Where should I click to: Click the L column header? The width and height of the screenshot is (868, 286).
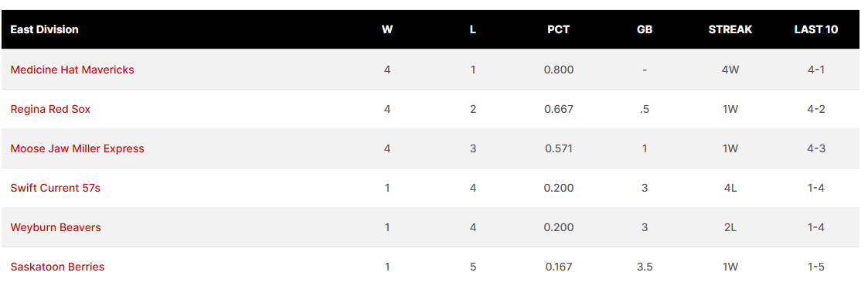click(x=472, y=29)
